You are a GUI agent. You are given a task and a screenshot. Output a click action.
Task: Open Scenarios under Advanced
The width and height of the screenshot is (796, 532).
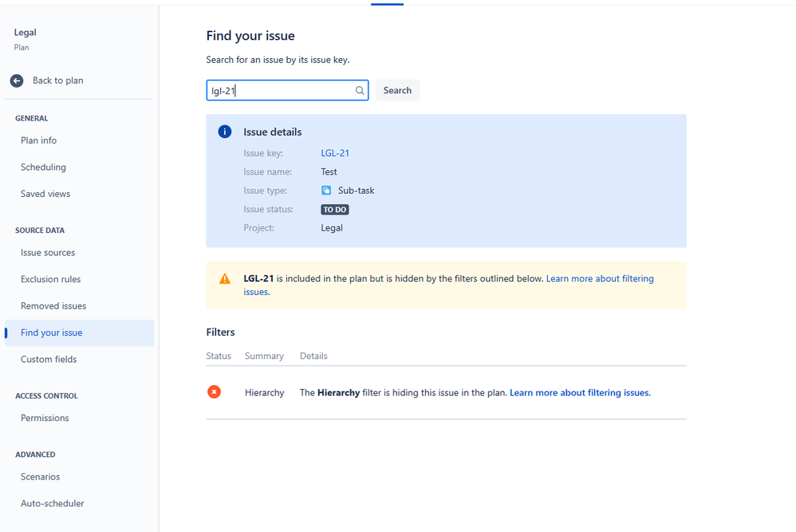(x=40, y=477)
